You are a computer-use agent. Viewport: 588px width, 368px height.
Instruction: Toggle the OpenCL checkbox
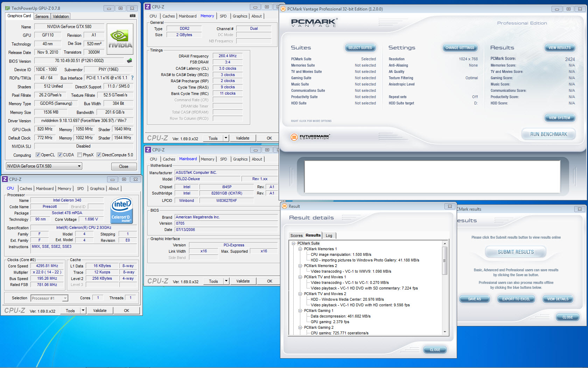pyautogui.click(x=38, y=155)
